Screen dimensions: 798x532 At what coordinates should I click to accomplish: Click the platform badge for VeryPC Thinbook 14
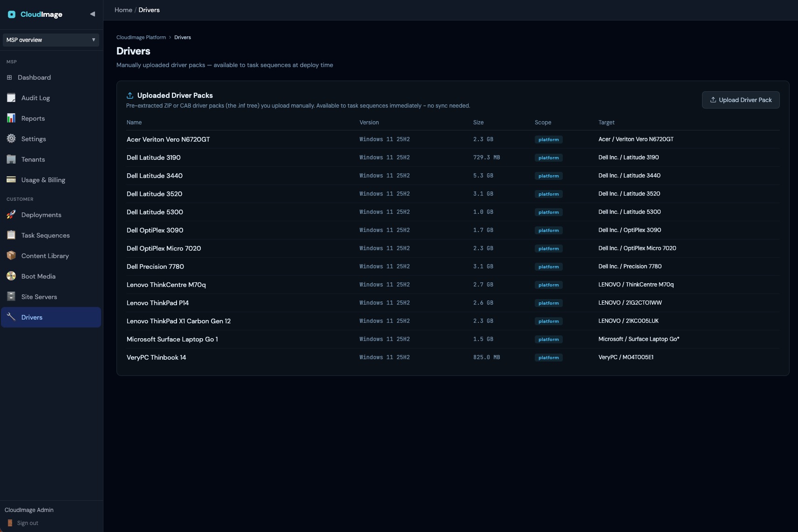point(548,358)
